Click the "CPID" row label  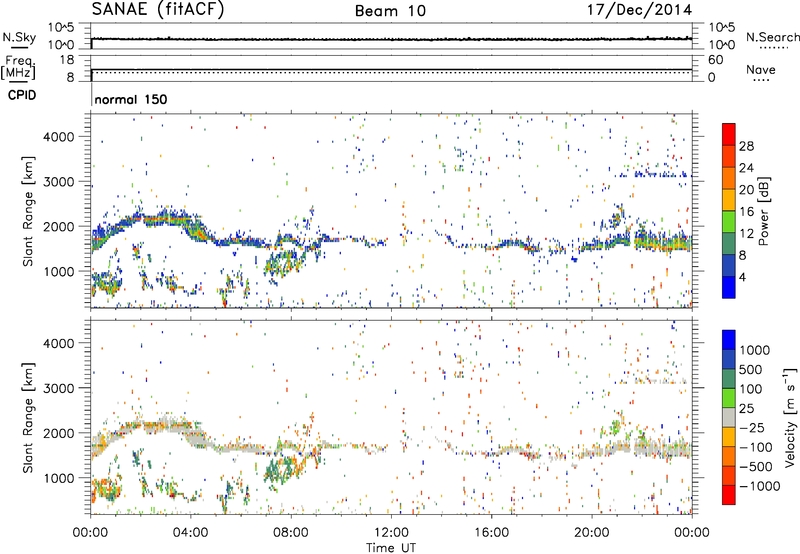coord(22,95)
